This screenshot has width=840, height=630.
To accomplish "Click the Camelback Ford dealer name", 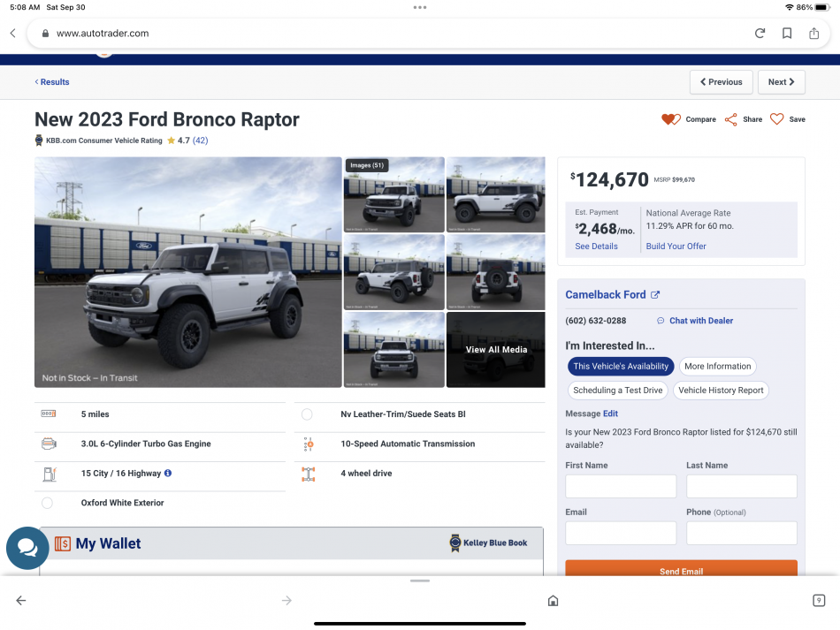I will click(x=606, y=295).
